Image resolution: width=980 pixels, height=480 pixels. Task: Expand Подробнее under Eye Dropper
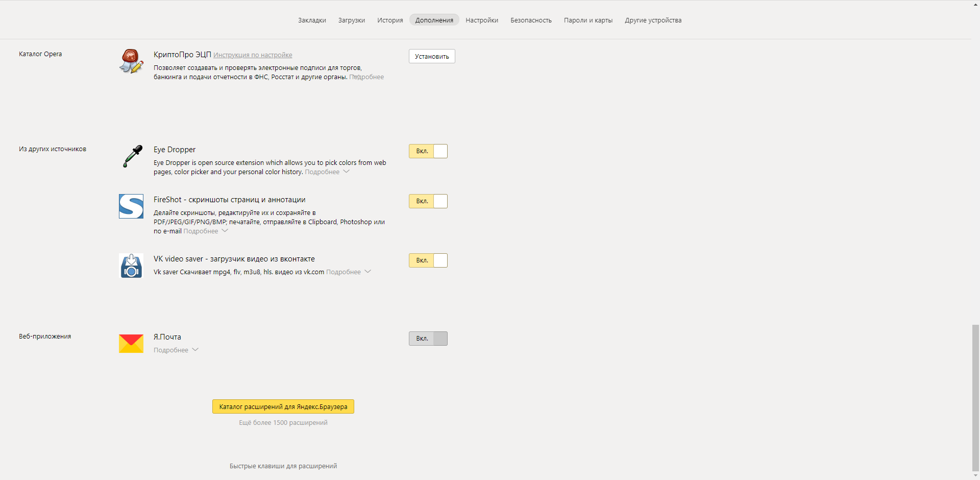[327, 172]
